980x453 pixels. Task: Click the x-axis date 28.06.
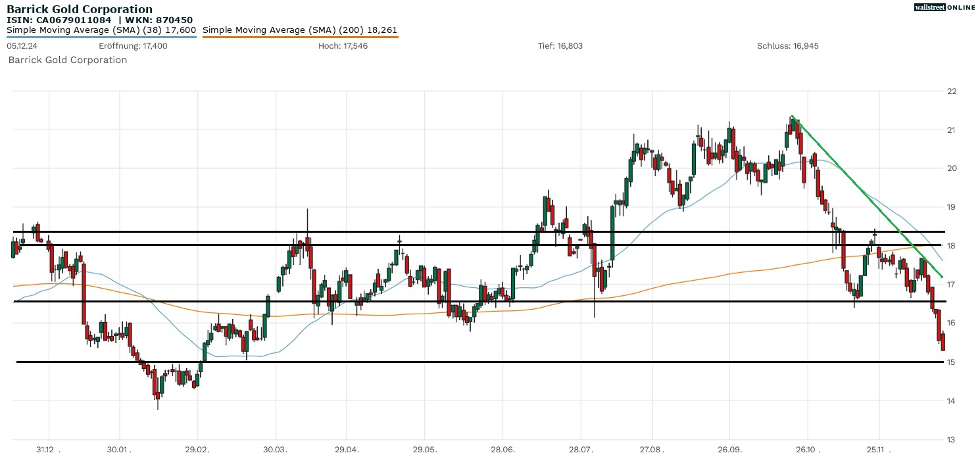pos(502,449)
